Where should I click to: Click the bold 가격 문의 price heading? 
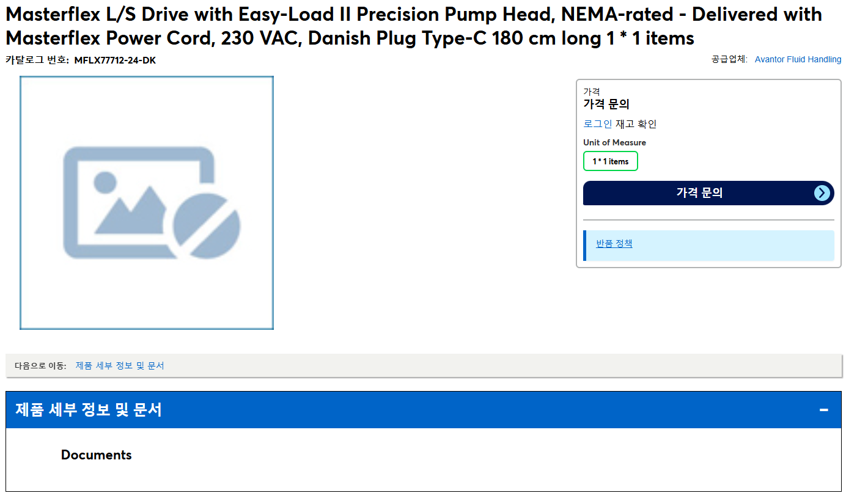pyautogui.click(x=606, y=104)
